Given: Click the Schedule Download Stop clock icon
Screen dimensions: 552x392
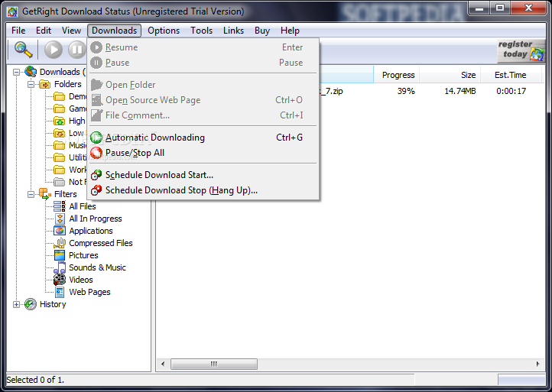Looking at the screenshot, I should [96, 190].
